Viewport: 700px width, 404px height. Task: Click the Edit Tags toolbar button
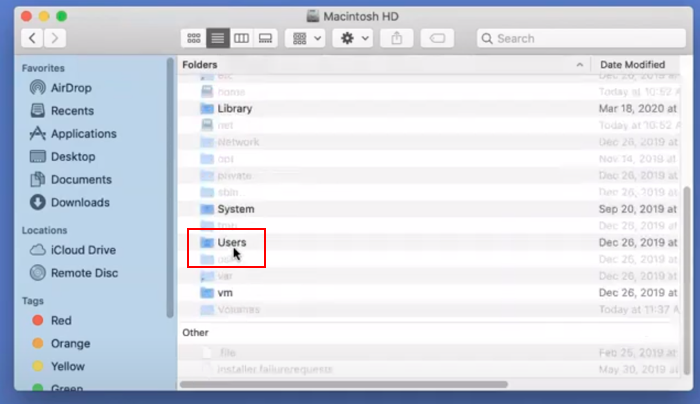(438, 38)
